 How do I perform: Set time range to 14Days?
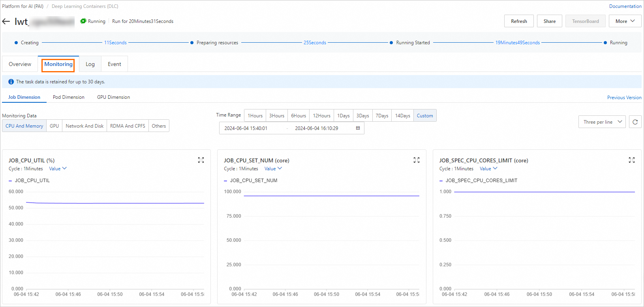click(403, 116)
